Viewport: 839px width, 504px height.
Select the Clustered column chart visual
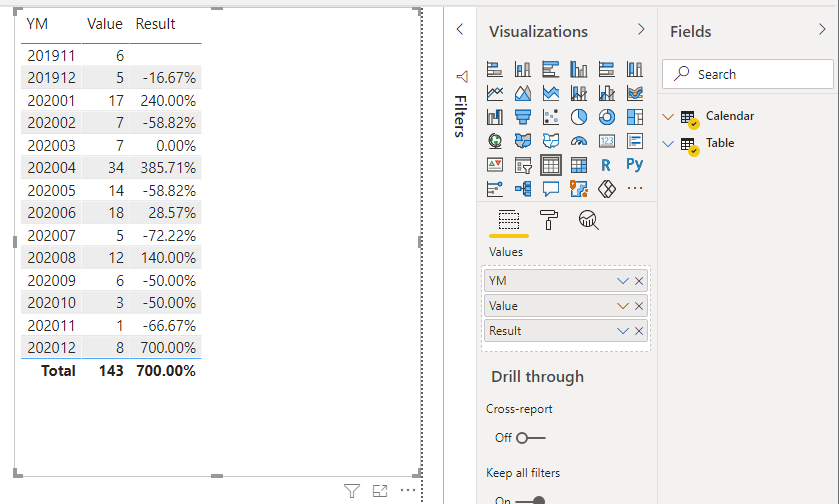[578, 69]
